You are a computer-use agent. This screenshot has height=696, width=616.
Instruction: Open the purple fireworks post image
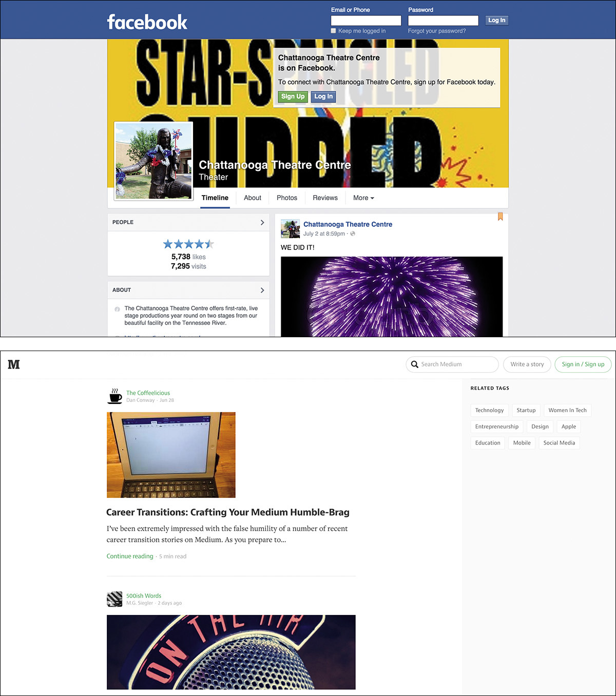coord(392,297)
